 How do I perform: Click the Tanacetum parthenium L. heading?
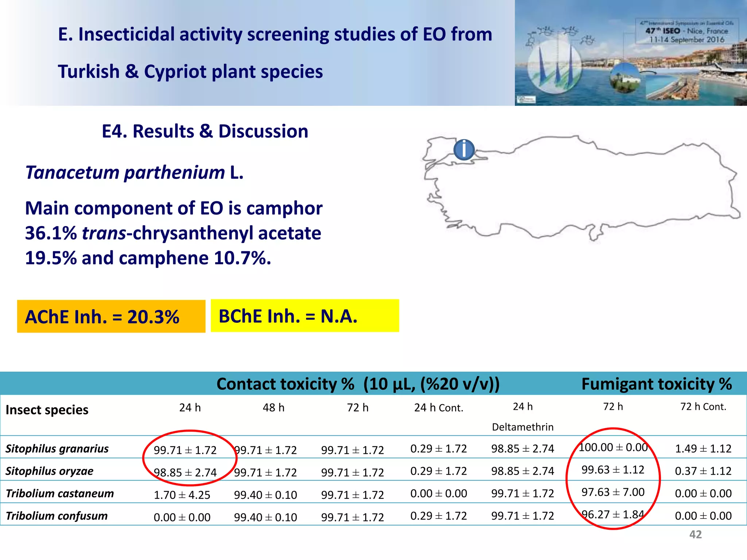click(134, 172)
